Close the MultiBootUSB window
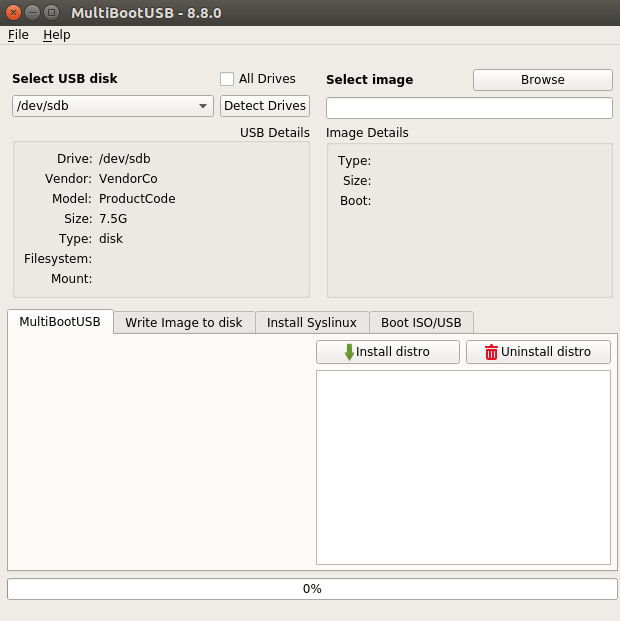Image resolution: width=620 pixels, height=621 pixels. (13, 13)
